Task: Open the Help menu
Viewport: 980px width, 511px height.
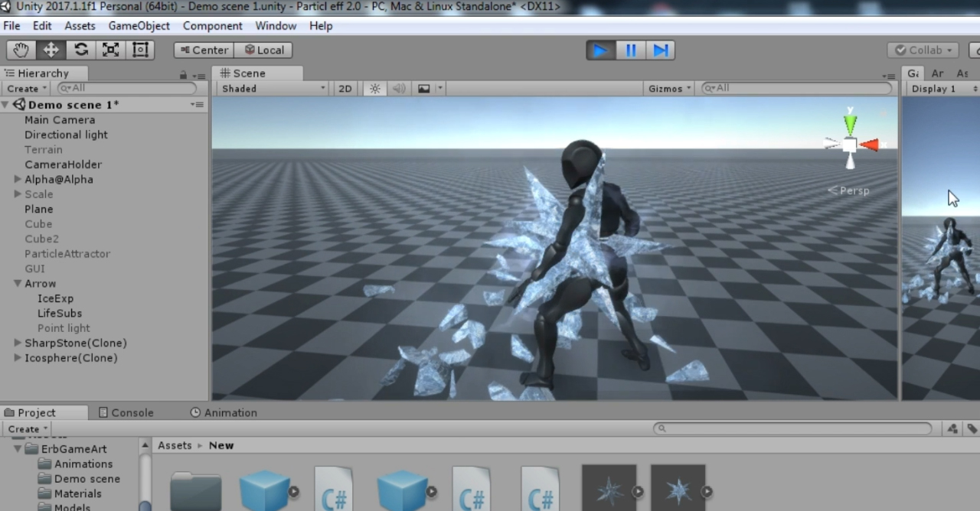Action: 321,25
